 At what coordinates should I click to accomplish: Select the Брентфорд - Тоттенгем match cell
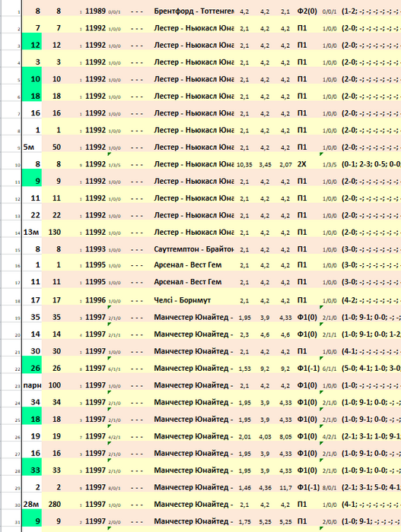point(194,11)
